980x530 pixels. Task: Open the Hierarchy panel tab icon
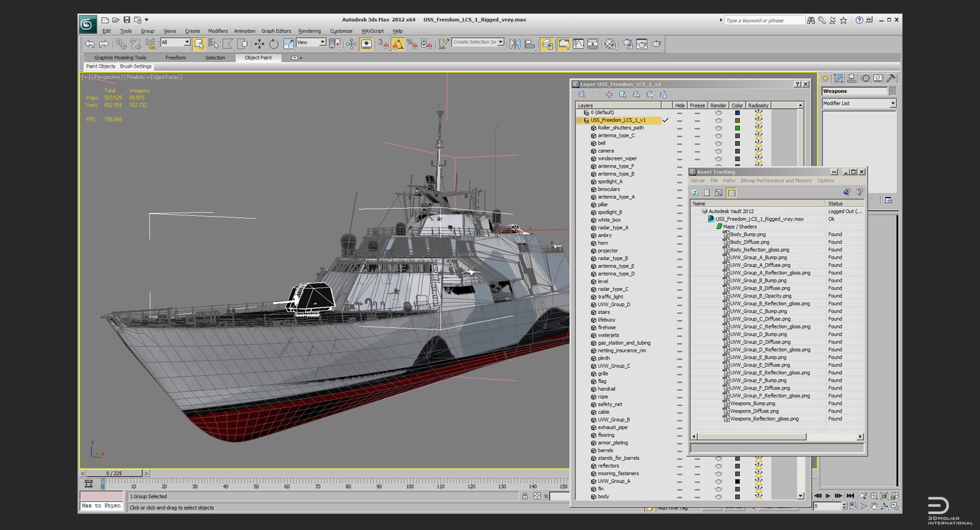(852, 78)
